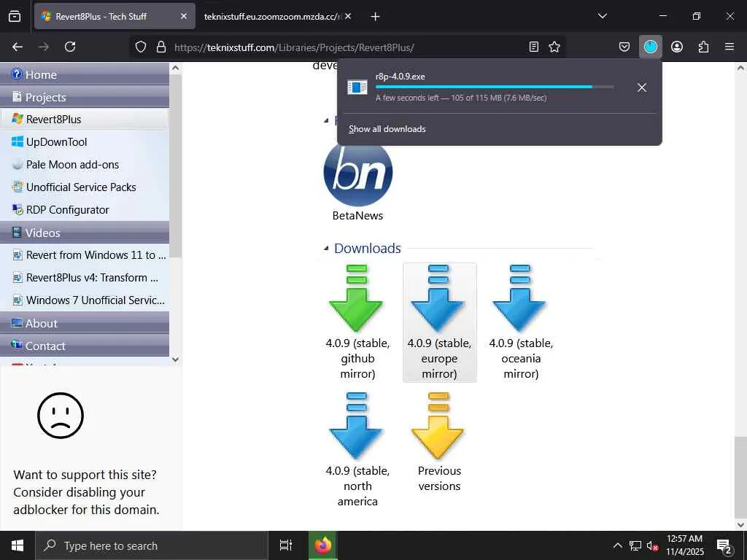Open the Pocket save icon
The width and height of the screenshot is (747, 560).
click(x=624, y=47)
